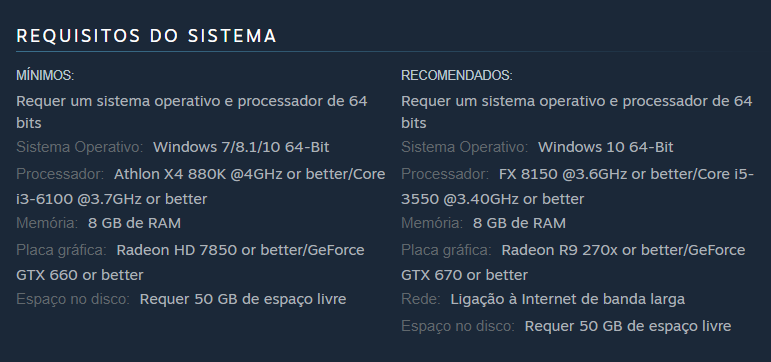Click recommended Requer 50 GB disk text
This screenshot has height=362, width=771.
(628, 326)
